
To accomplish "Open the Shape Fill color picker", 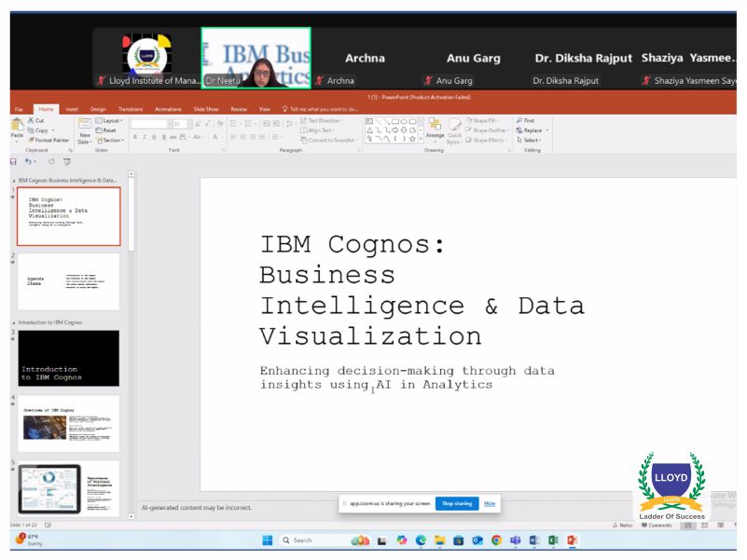I will click(x=481, y=120).
